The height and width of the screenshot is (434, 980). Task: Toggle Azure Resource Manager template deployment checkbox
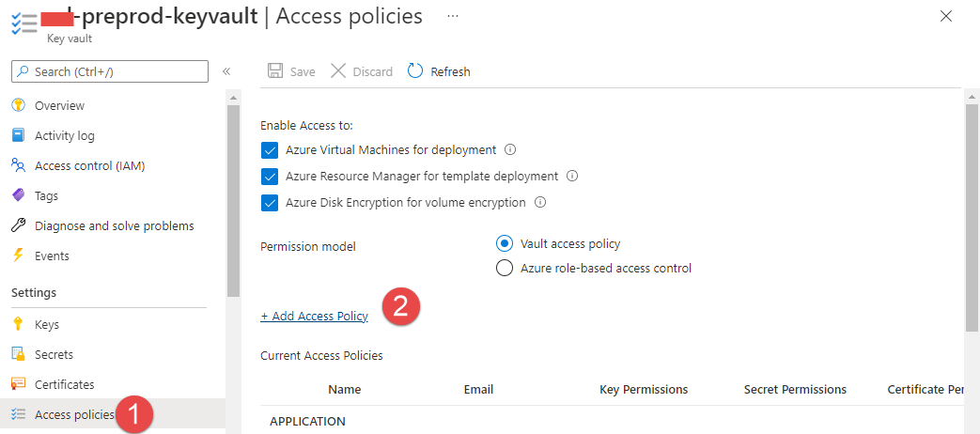(270, 176)
